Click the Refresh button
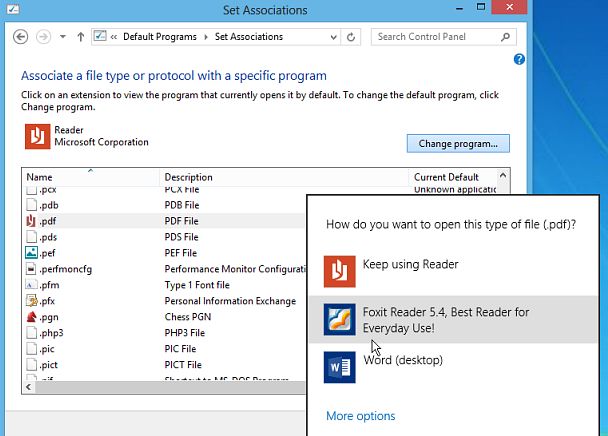The height and width of the screenshot is (436, 608). [x=351, y=37]
